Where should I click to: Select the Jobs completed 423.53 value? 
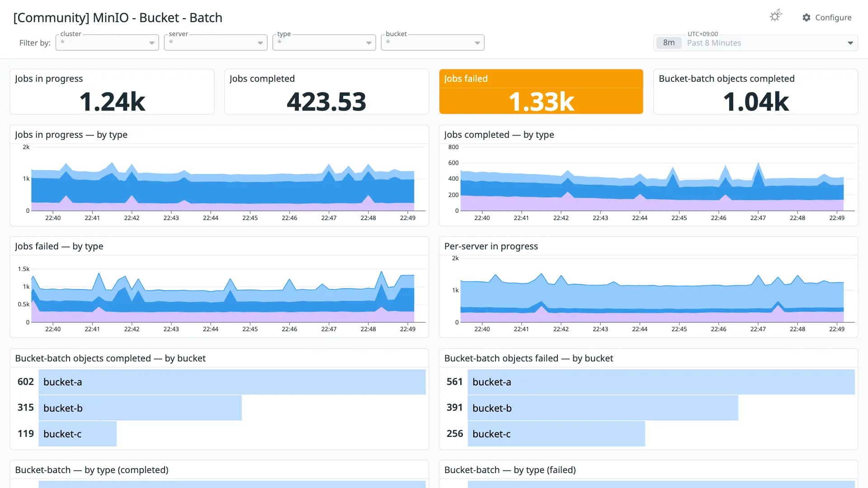tap(326, 101)
